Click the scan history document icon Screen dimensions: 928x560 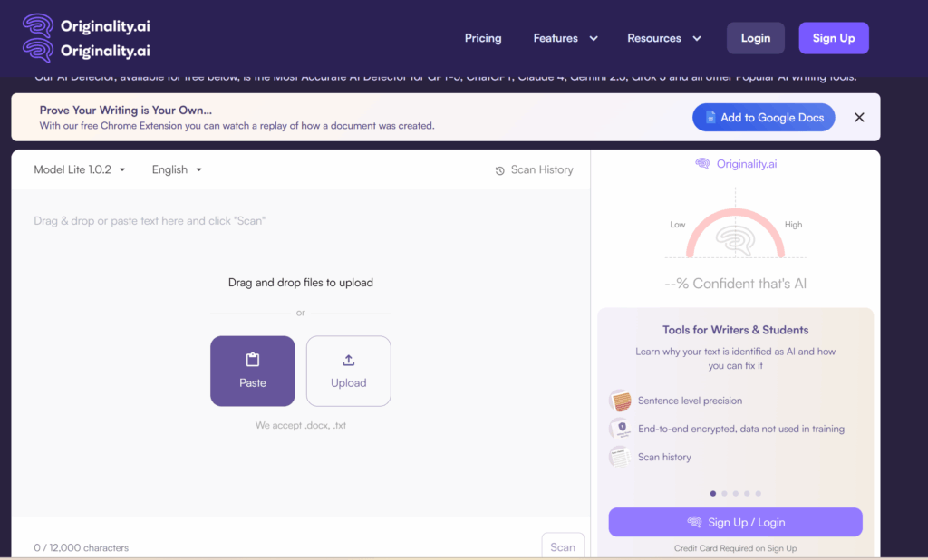[x=621, y=457]
